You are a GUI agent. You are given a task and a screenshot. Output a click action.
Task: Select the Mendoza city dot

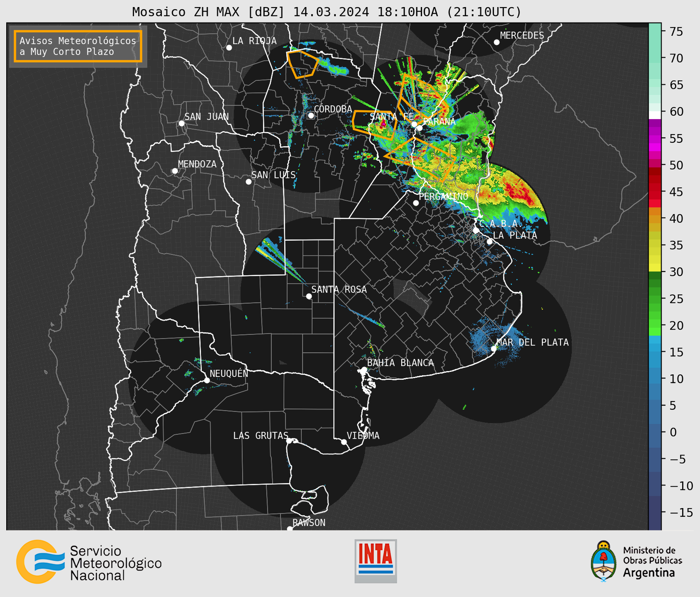[175, 171]
